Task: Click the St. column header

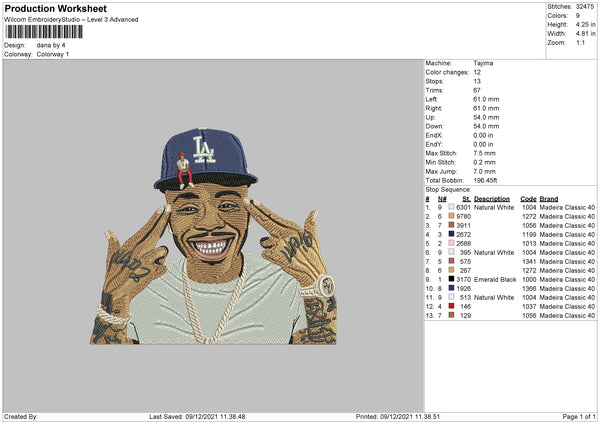Action: coord(466,199)
